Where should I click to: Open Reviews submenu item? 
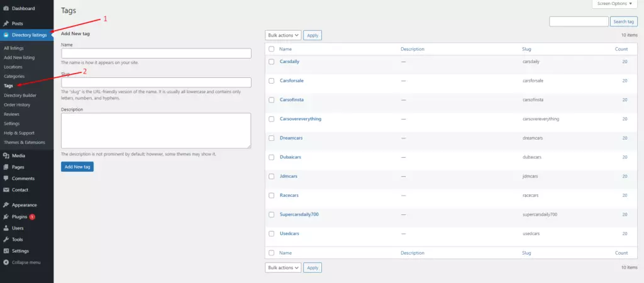[11, 114]
